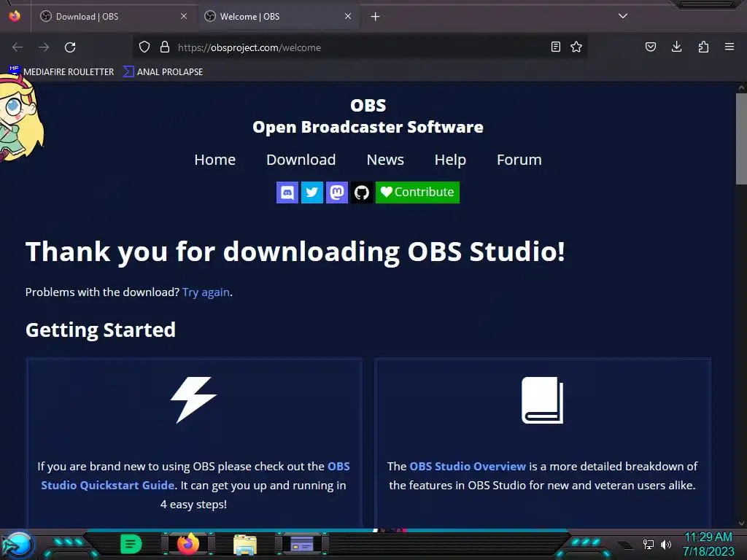Toggle reader view
This screenshot has width=747, height=560.
tap(555, 47)
